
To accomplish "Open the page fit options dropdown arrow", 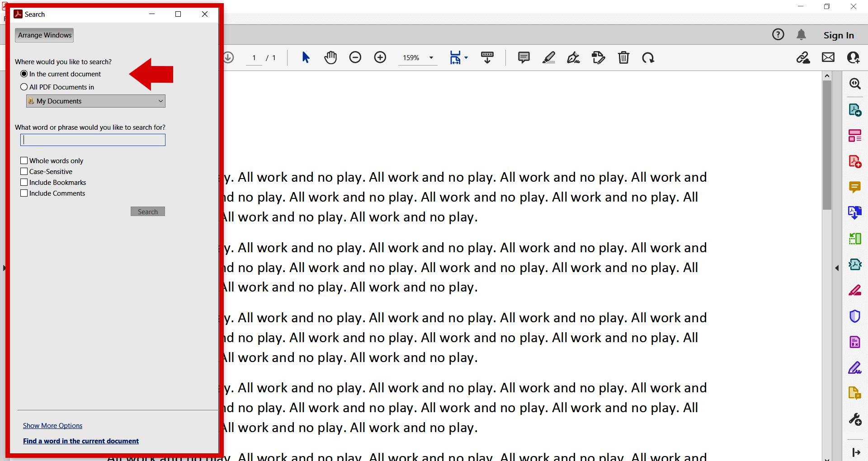I will pyautogui.click(x=466, y=57).
